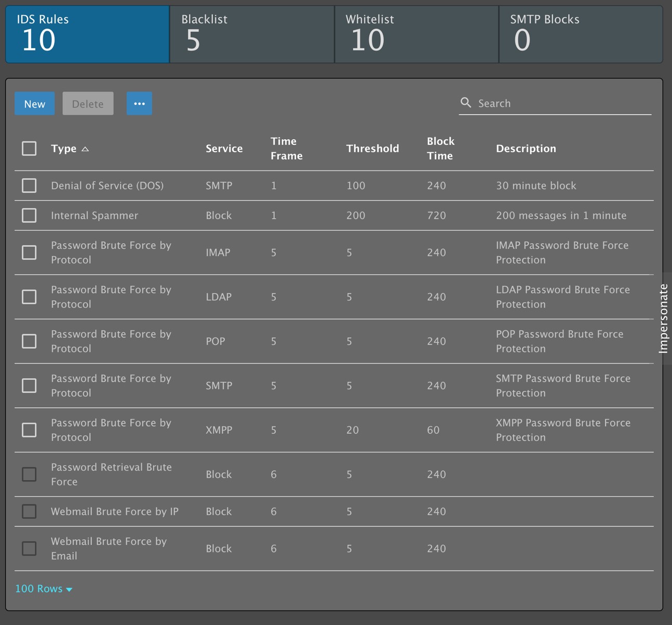672x625 pixels.
Task: Click the New button
Action: tap(35, 103)
